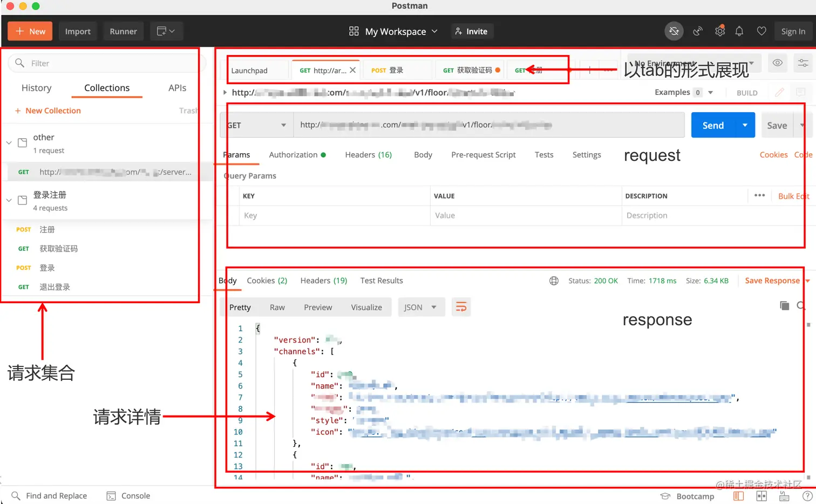Viewport: 816px width, 504px height.
Task: Open the new window dropdown icon
Action: click(x=166, y=31)
